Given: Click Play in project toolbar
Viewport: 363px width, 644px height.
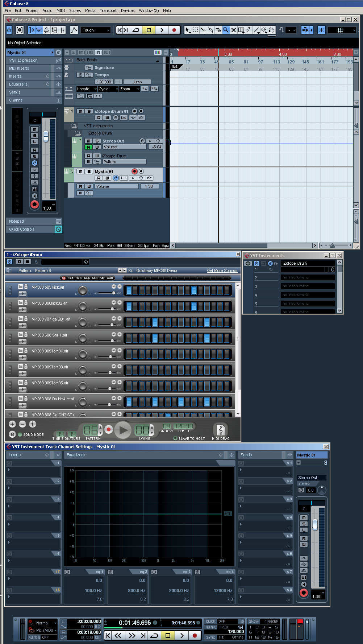Looking at the screenshot, I should coord(162,30).
